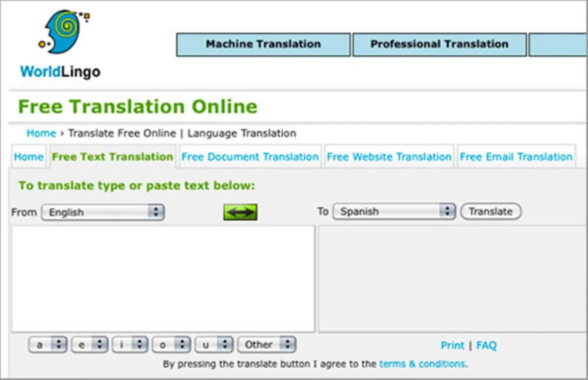The height and width of the screenshot is (380, 588).
Task: Expand the 'o' accent character dropdown
Action: click(171, 345)
